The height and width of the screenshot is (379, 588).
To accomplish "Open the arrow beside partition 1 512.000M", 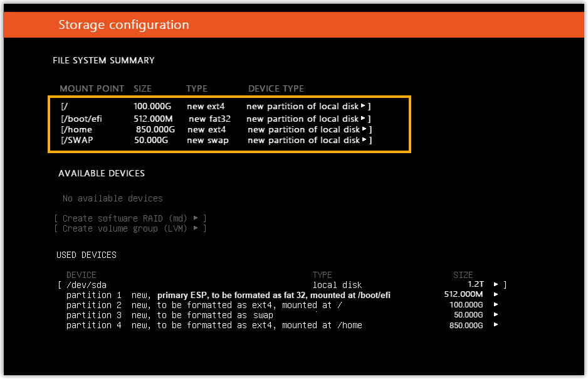I will (x=496, y=295).
